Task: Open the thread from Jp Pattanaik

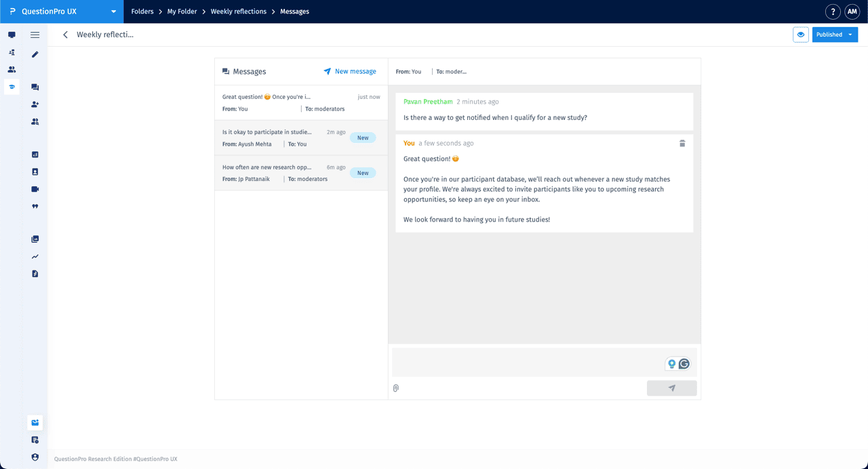Action: (301, 173)
